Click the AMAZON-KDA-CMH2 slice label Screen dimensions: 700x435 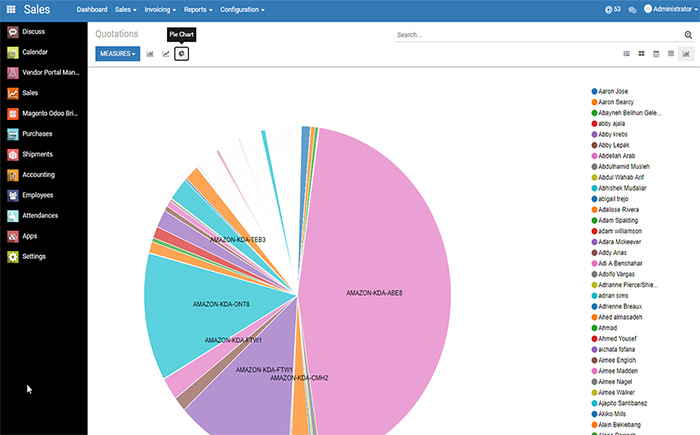[x=299, y=378]
